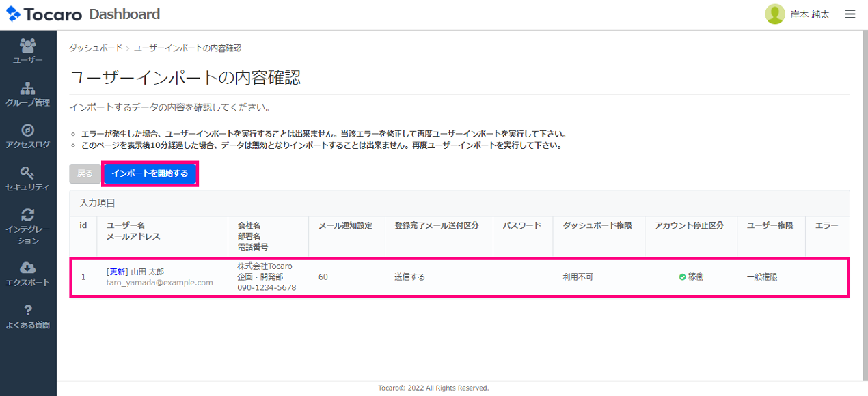The height and width of the screenshot is (396, 868).
Task: Open the FAQ question mark icon
Action: 28,311
